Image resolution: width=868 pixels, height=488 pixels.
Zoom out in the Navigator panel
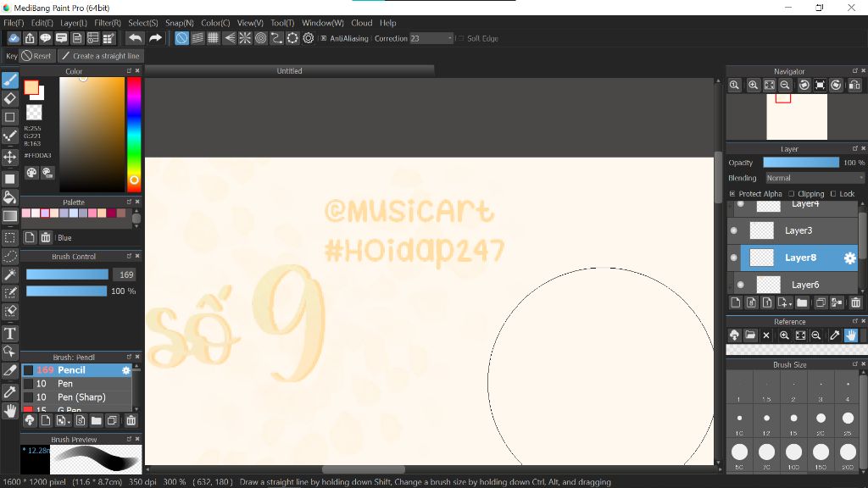pos(784,86)
